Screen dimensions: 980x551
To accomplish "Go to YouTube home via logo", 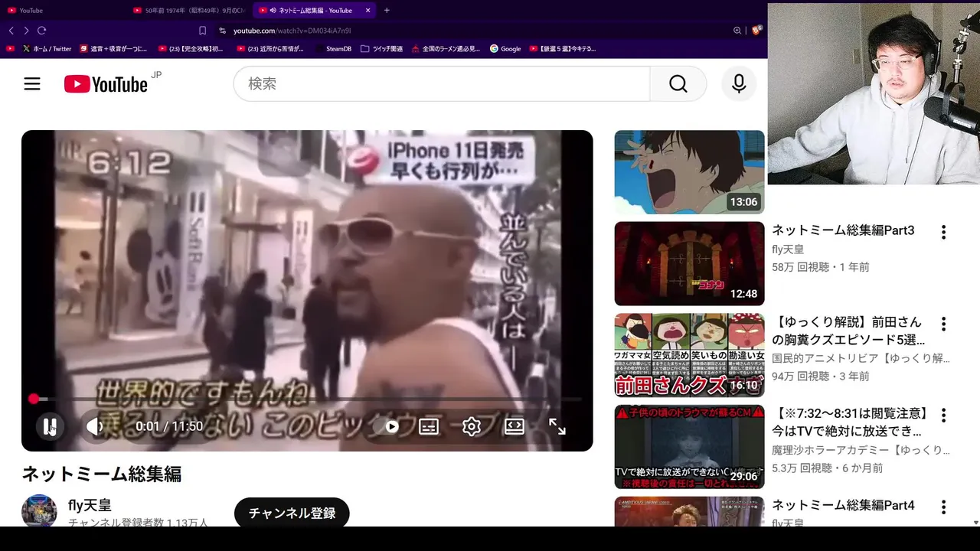I will [106, 84].
